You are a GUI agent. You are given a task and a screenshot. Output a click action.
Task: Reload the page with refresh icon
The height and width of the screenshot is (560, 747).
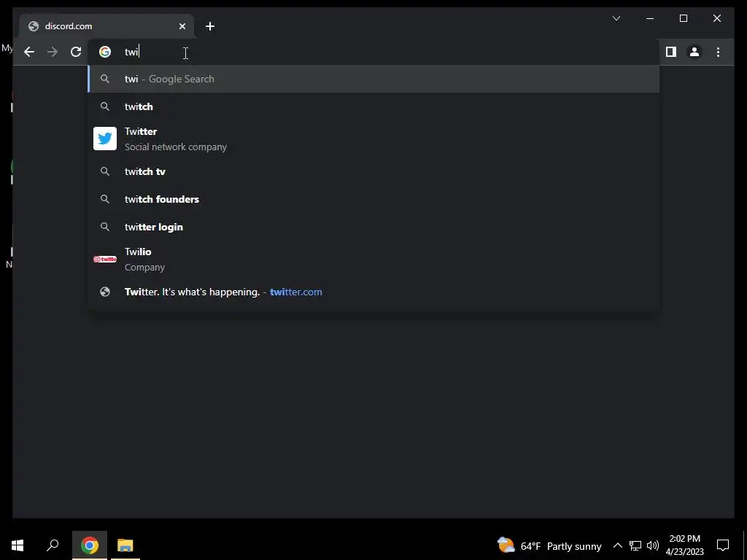[x=76, y=52]
